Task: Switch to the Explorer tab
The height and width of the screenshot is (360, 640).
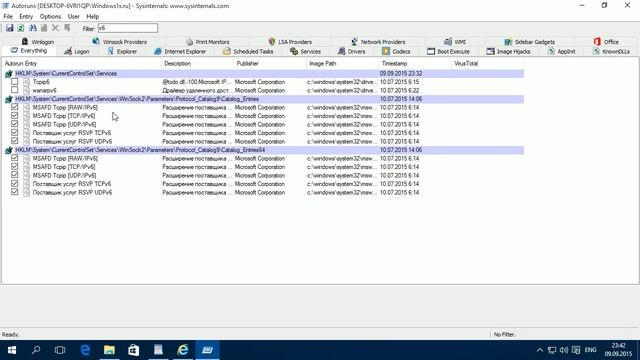Action: [x=122, y=51]
